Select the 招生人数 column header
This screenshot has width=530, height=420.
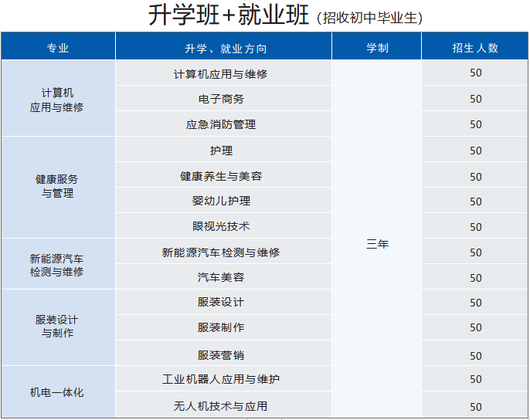475,48
